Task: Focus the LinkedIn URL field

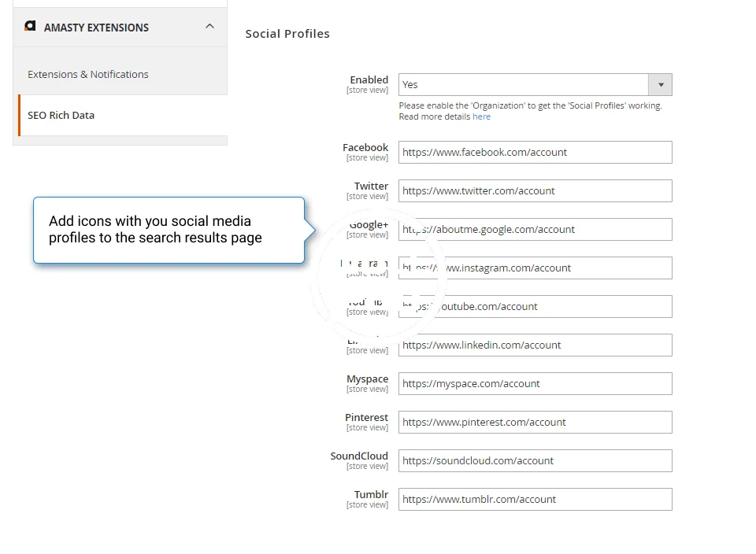Action: tap(535, 345)
